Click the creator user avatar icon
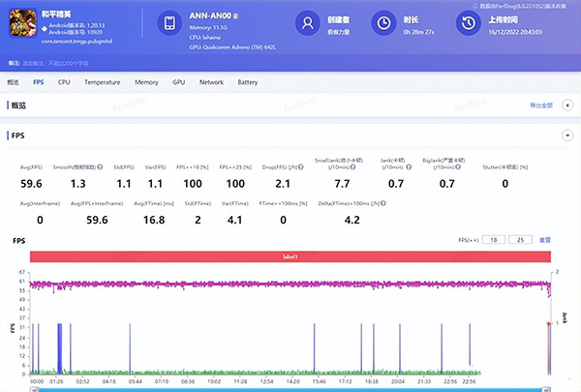Viewport: 581px width, 392px height. click(307, 22)
